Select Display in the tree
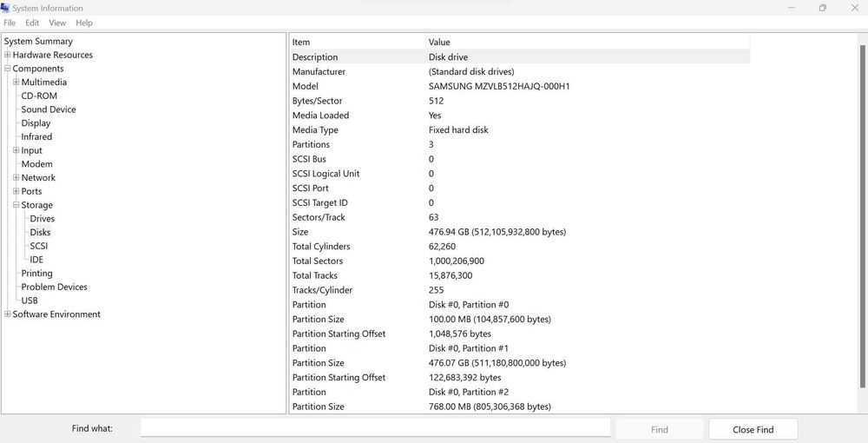 pos(36,123)
